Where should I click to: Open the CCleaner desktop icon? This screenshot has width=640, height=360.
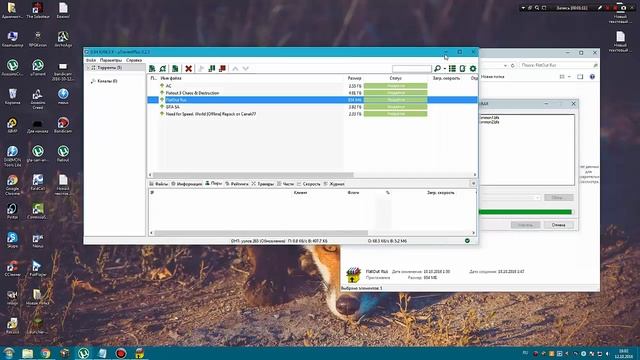pyautogui.click(x=12, y=269)
